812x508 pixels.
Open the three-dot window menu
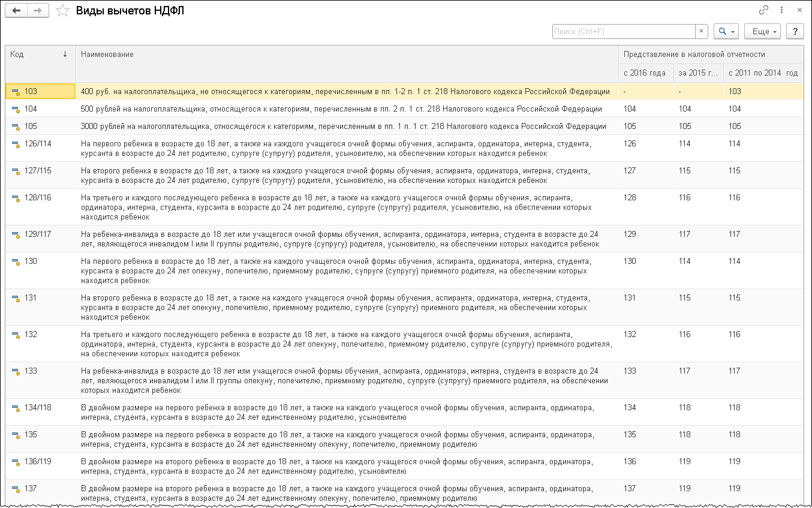(x=781, y=10)
